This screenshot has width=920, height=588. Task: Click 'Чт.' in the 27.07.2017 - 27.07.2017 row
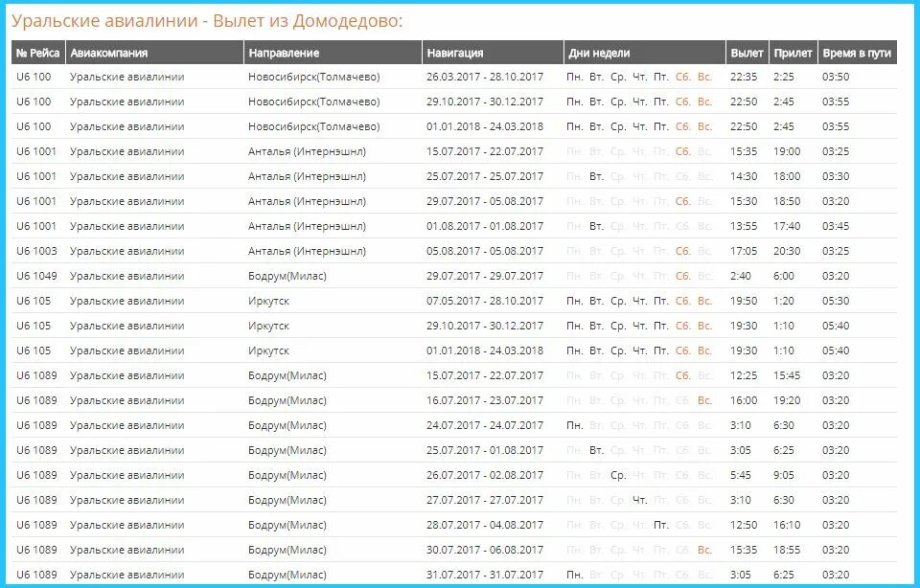(x=639, y=500)
